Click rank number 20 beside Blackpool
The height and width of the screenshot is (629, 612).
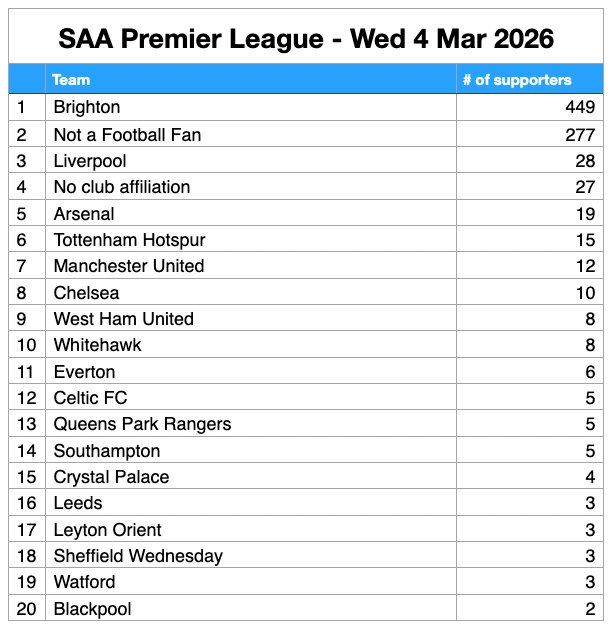25,609
